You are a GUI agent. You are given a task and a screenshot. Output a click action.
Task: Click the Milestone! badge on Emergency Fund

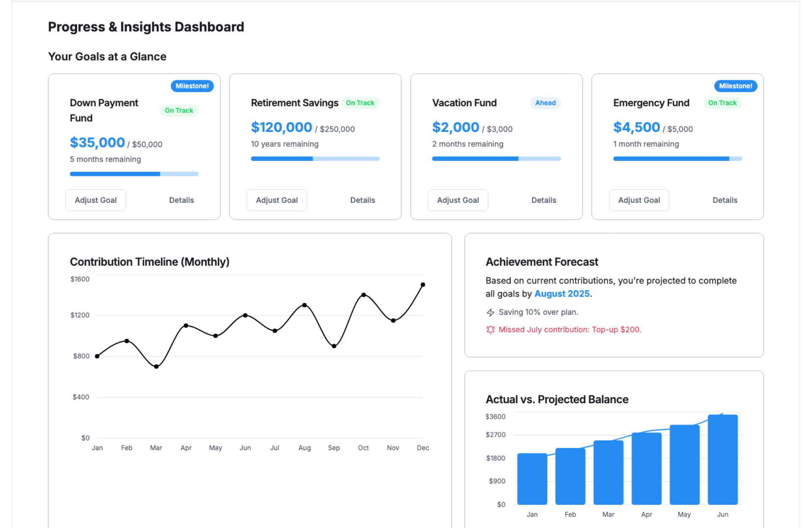click(x=735, y=86)
